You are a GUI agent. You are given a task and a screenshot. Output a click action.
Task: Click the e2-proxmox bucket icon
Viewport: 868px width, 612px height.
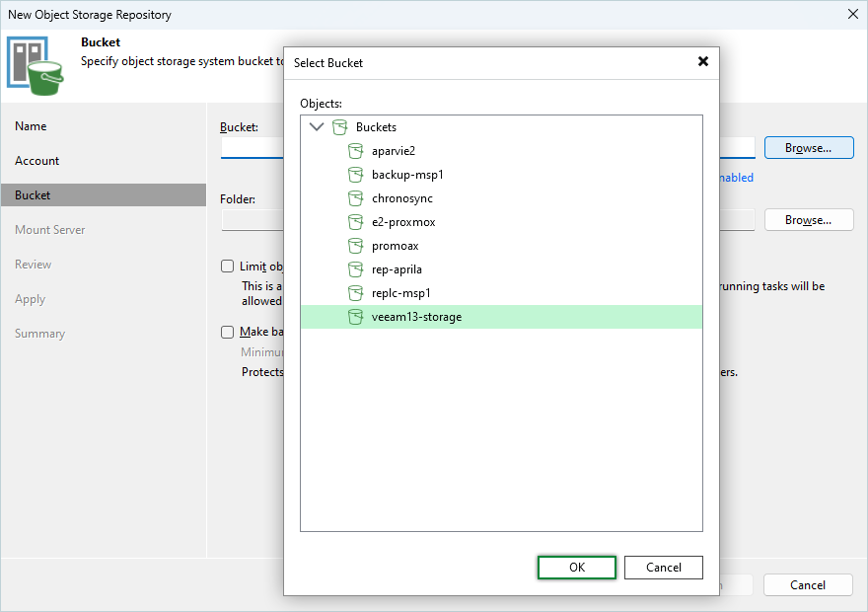tap(356, 222)
